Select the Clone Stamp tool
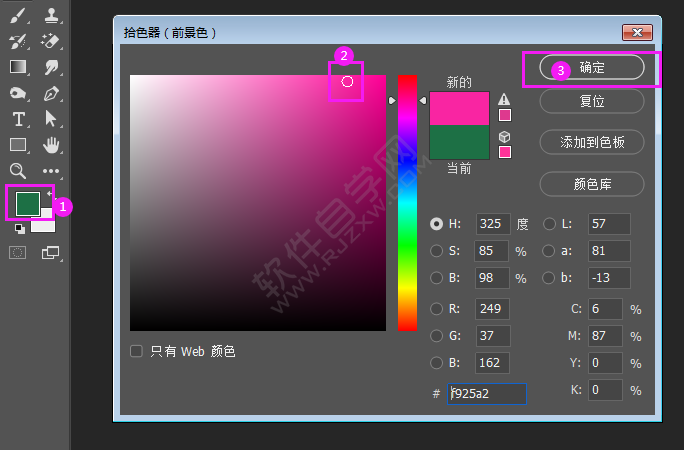 (51, 16)
